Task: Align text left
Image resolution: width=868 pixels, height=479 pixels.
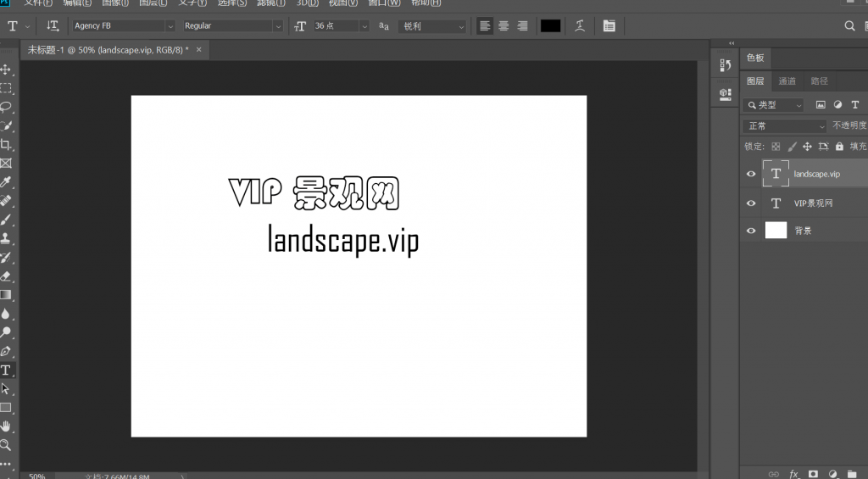Action: (x=485, y=26)
